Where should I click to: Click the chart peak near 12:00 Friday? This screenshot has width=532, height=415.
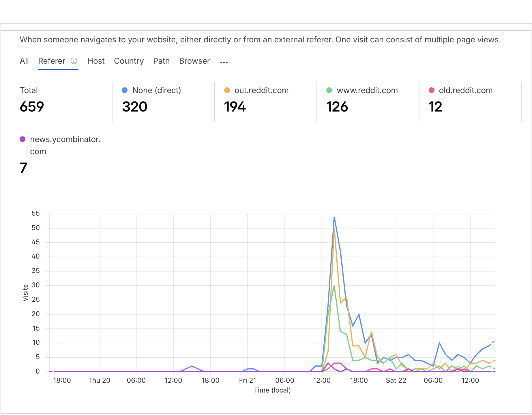(x=334, y=218)
